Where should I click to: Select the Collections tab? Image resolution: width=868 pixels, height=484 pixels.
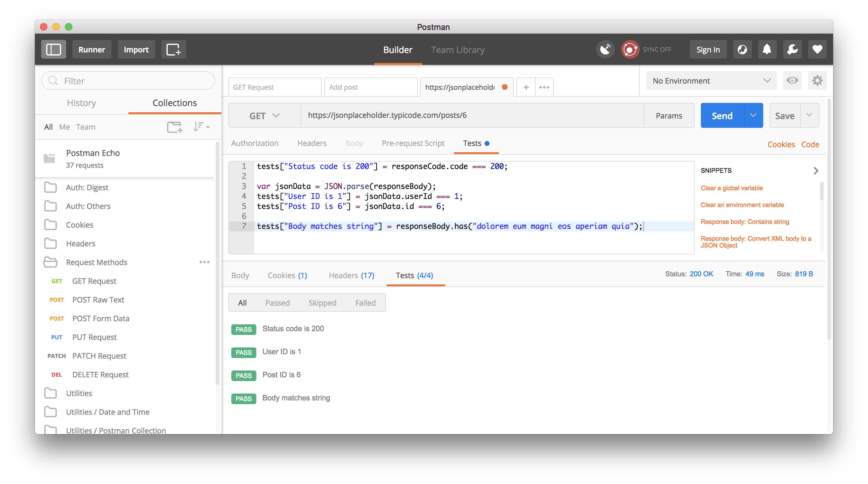pos(175,103)
